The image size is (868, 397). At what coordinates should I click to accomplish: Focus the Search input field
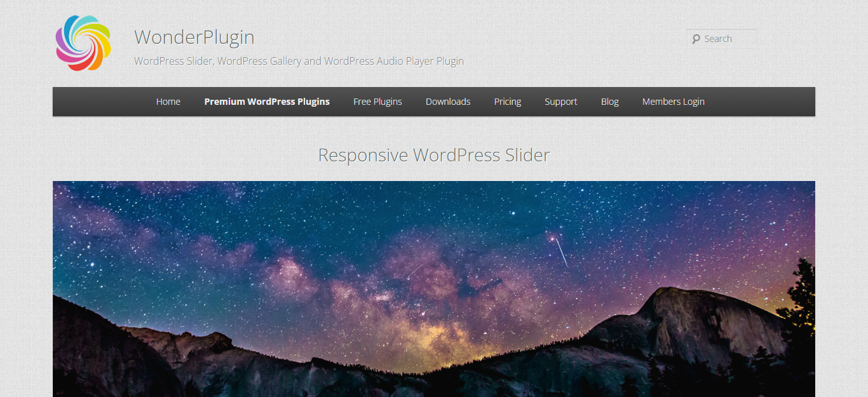coord(721,39)
